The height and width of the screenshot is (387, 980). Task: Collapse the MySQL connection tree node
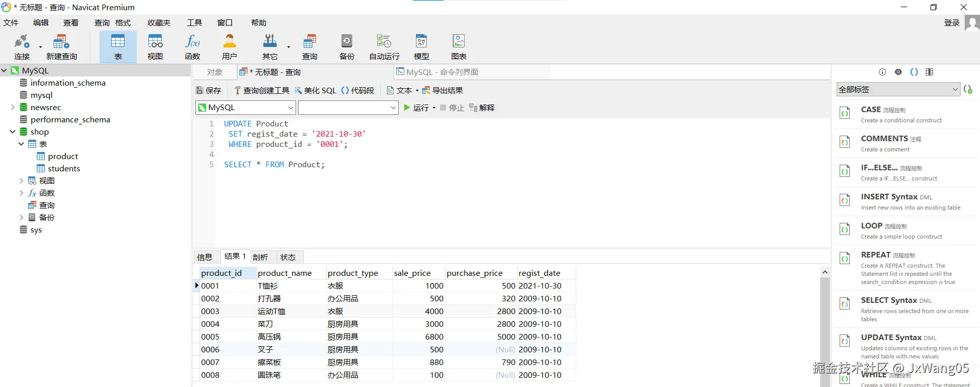(x=4, y=70)
